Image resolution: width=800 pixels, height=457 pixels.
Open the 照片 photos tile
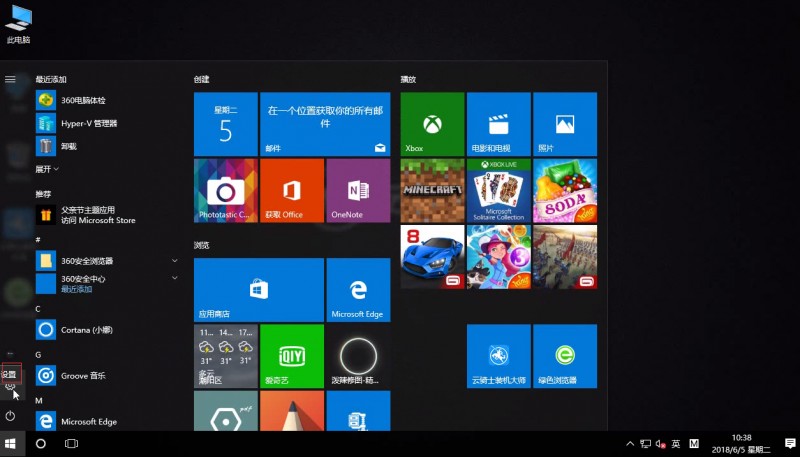point(565,124)
